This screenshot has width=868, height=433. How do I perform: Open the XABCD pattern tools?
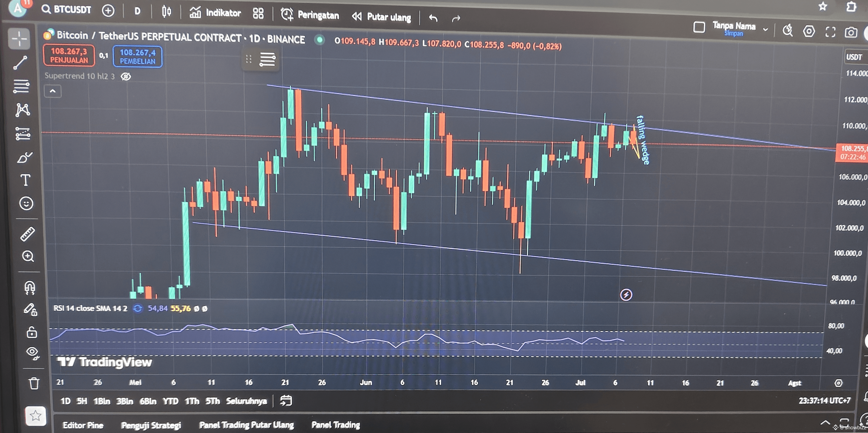click(x=23, y=110)
